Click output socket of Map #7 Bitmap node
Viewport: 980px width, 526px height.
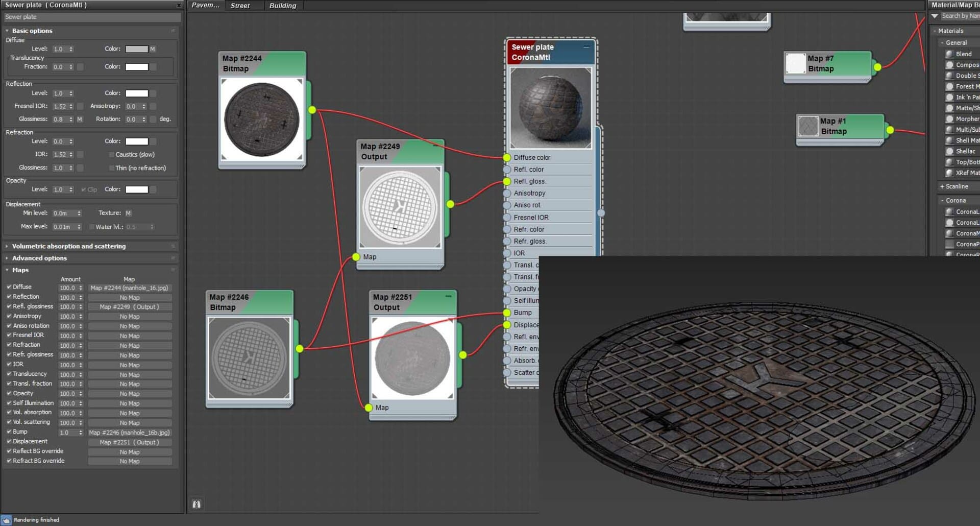click(x=877, y=67)
